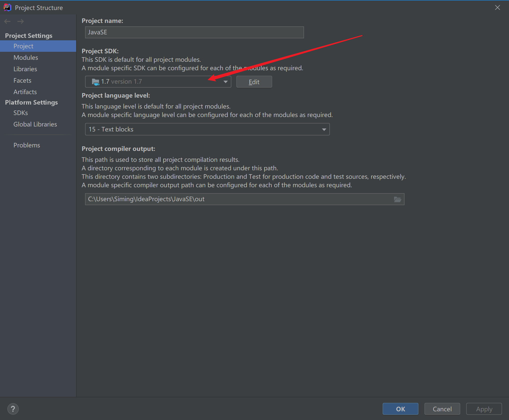The height and width of the screenshot is (420, 509).
Task: Select the Modules settings item
Action: [26, 58]
